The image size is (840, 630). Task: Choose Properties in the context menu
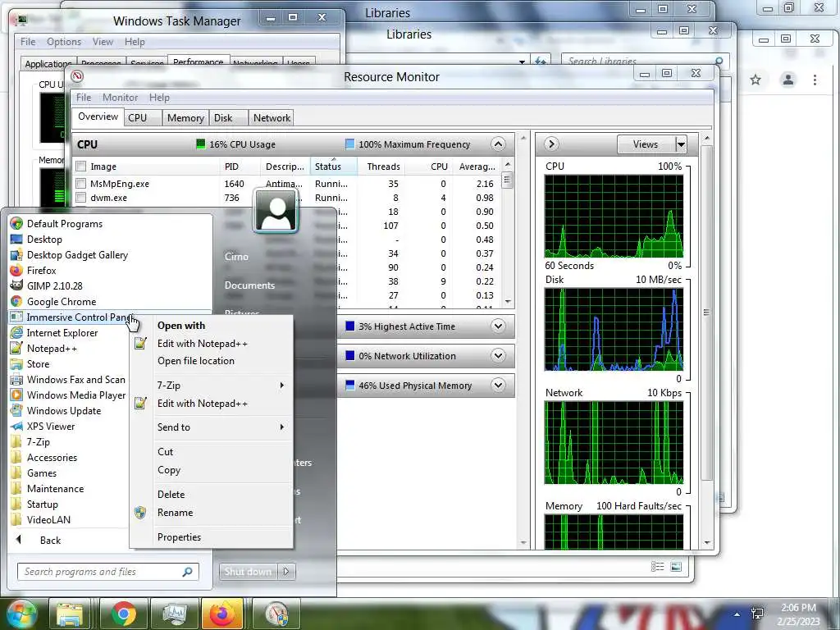[x=179, y=536]
